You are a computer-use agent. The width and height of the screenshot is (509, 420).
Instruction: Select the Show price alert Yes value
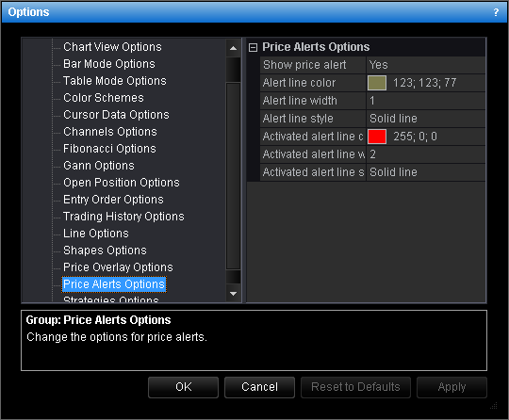(x=425, y=65)
